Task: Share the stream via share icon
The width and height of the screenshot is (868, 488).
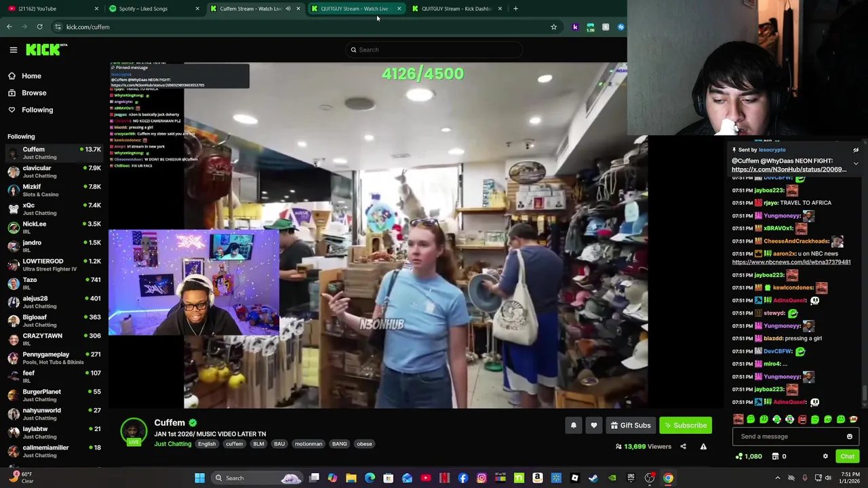Action: point(683,447)
